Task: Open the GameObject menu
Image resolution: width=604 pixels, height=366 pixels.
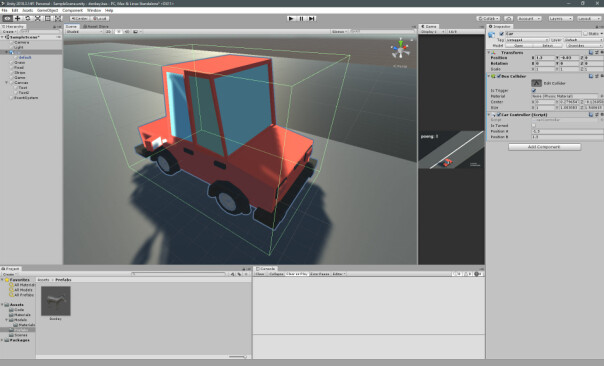Action: [47, 10]
